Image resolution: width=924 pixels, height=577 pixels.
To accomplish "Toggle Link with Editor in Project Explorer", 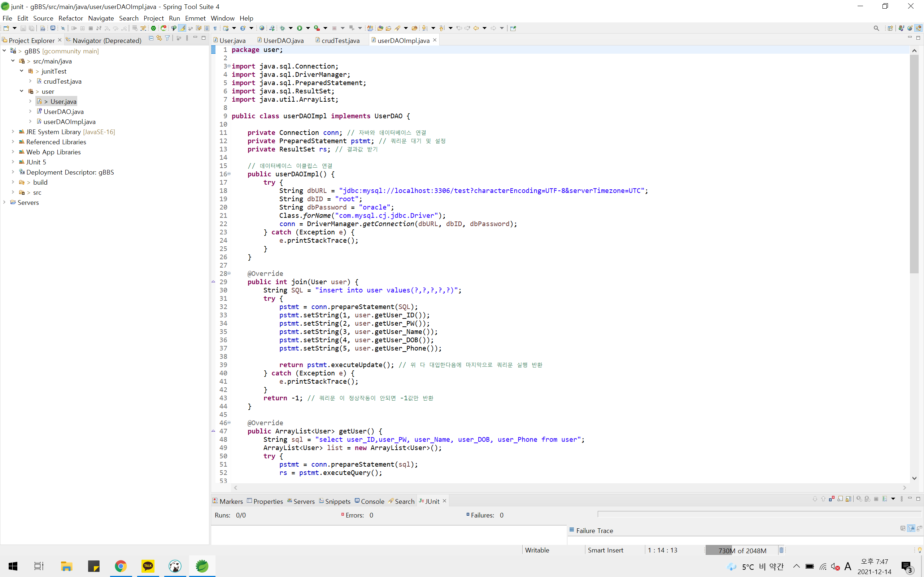I will point(159,38).
